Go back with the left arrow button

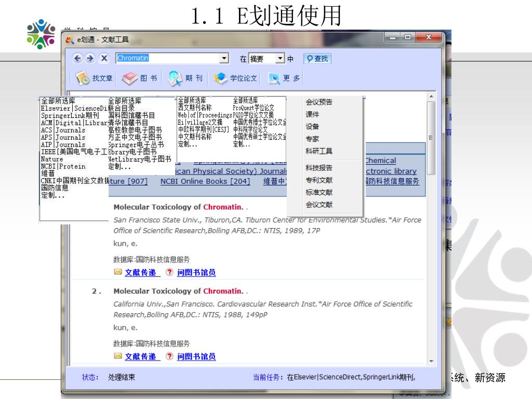click(x=78, y=58)
